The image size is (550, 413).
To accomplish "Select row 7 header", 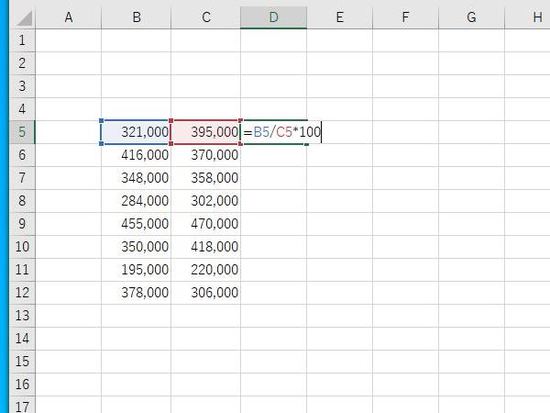I will click(x=22, y=178).
